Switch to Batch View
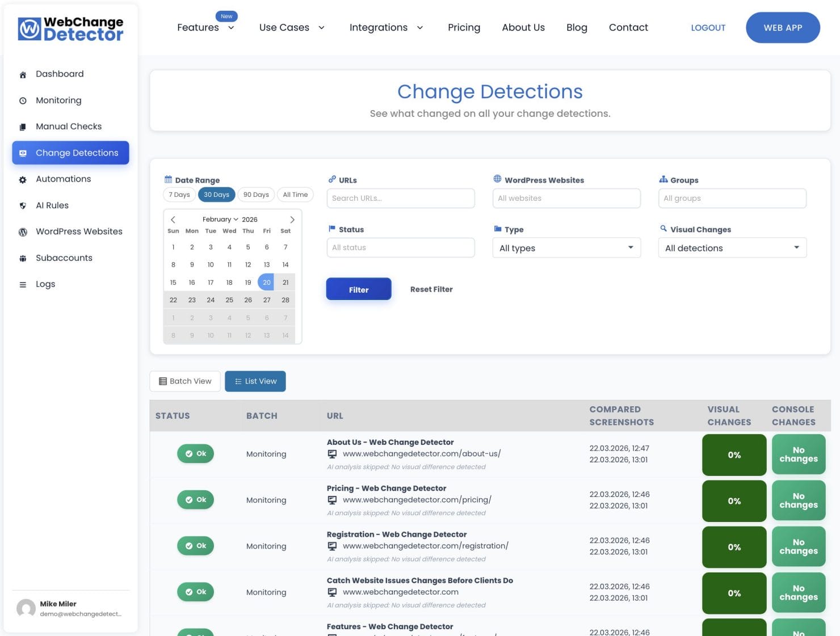 tap(184, 381)
